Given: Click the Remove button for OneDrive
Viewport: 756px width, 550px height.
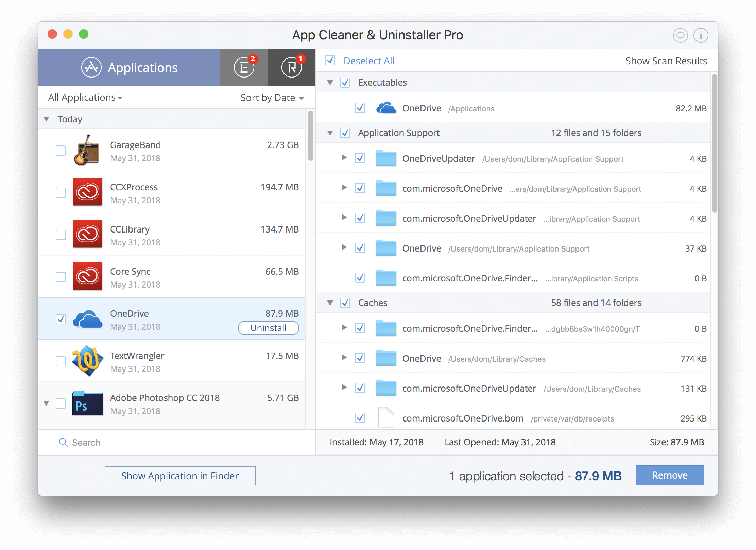Looking at the screenshot, I should point(670,476).
